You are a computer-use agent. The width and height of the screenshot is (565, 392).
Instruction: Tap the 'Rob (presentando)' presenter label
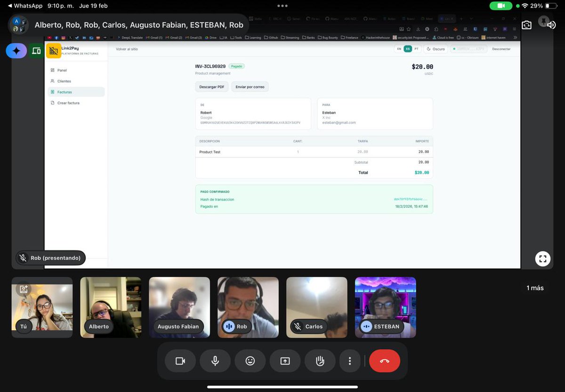pos(50,258)
